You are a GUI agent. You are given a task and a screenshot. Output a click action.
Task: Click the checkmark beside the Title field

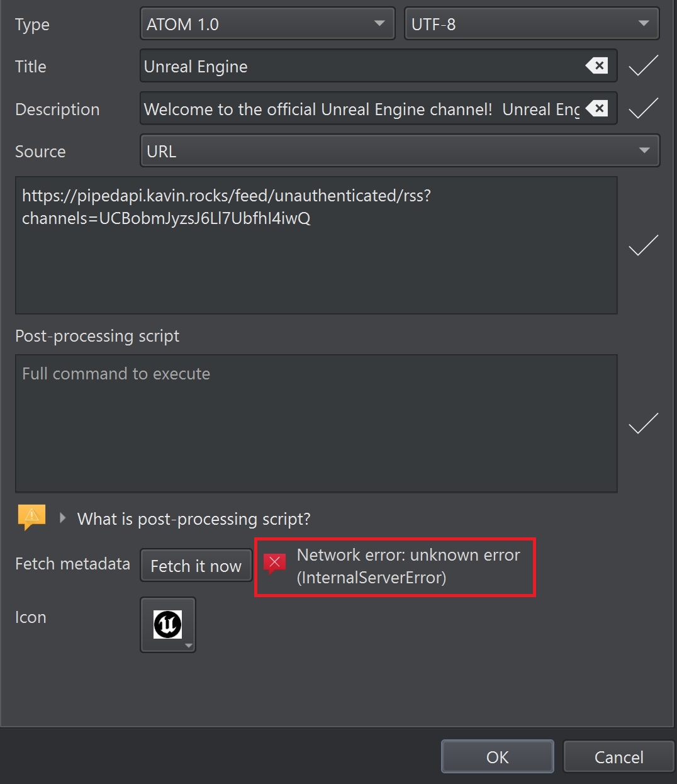pos(643,65)
